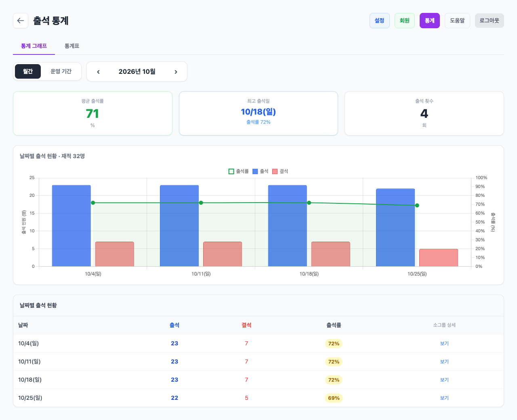Click the 출석 횟수 4회 card

coord(424,113)
